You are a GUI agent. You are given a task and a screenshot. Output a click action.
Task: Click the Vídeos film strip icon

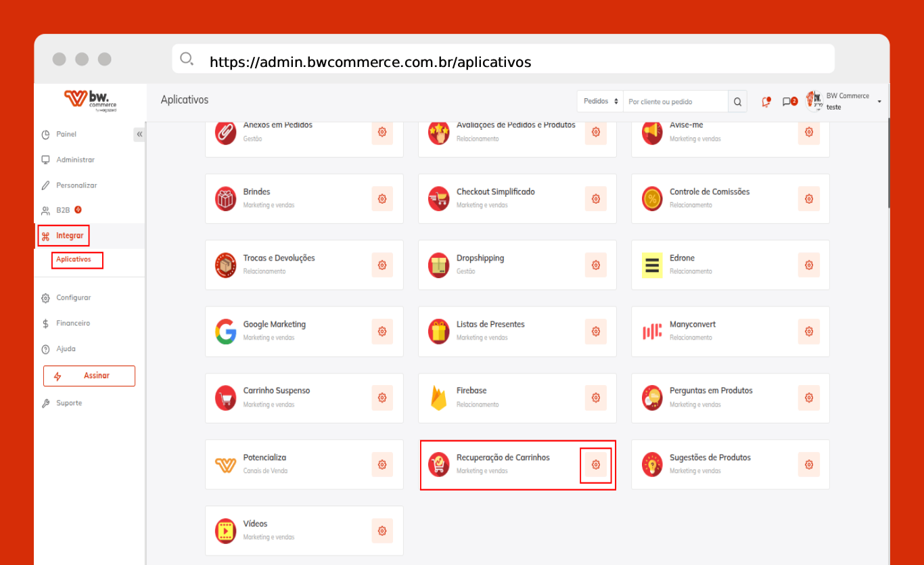226,531
